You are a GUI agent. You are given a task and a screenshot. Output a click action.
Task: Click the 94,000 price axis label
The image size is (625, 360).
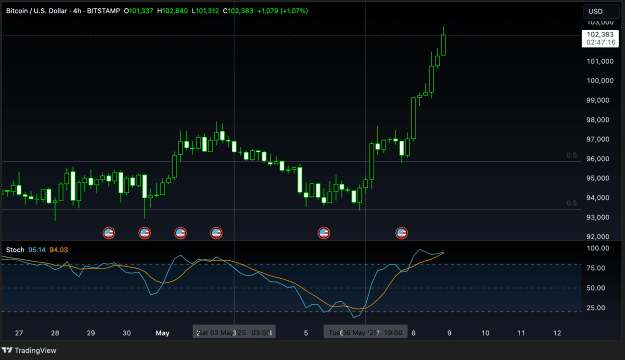(x=598, y=198)
